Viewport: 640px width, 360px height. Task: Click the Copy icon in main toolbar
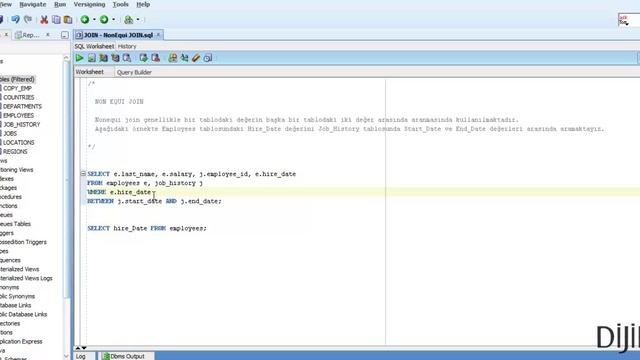tap(56, 19)
